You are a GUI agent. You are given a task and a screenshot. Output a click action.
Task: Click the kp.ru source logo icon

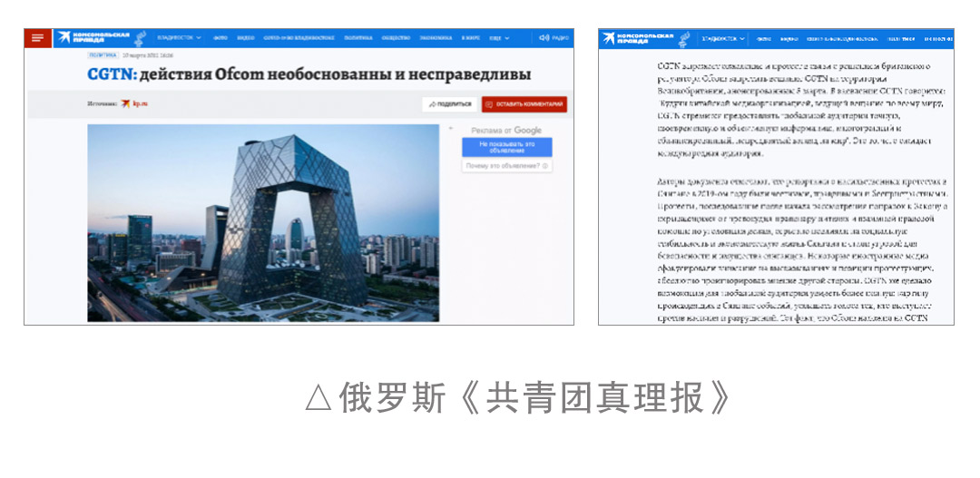coord(124,104)
